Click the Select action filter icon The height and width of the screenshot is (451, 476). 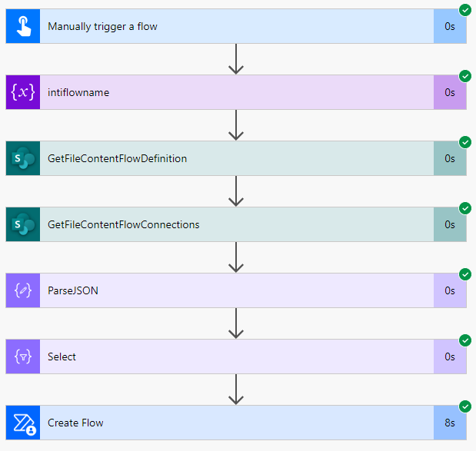(22, 356)
